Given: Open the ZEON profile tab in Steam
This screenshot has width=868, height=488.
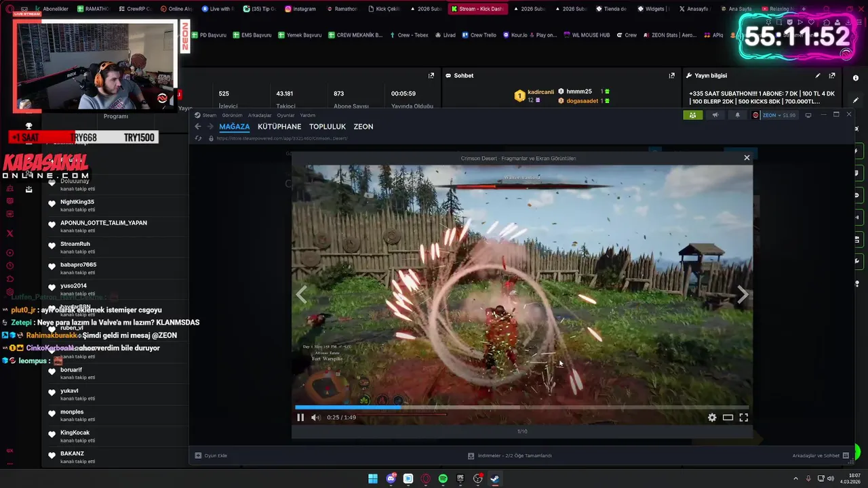Looking at the screenshot, I should 363,127.
